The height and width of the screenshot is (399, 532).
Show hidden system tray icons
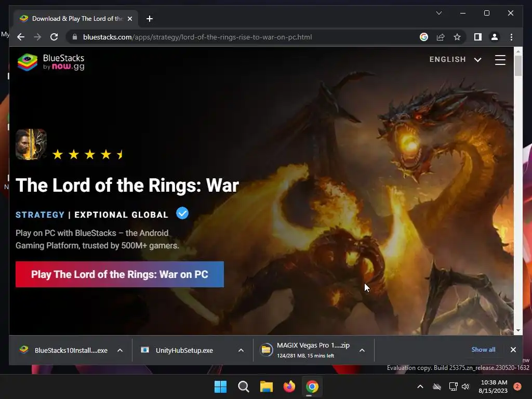[x=420, y=387]
